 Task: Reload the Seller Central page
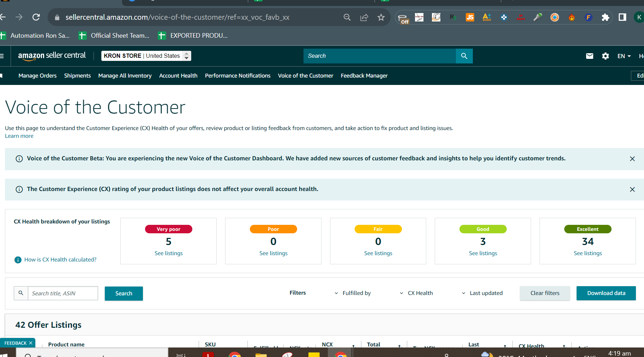36,17
